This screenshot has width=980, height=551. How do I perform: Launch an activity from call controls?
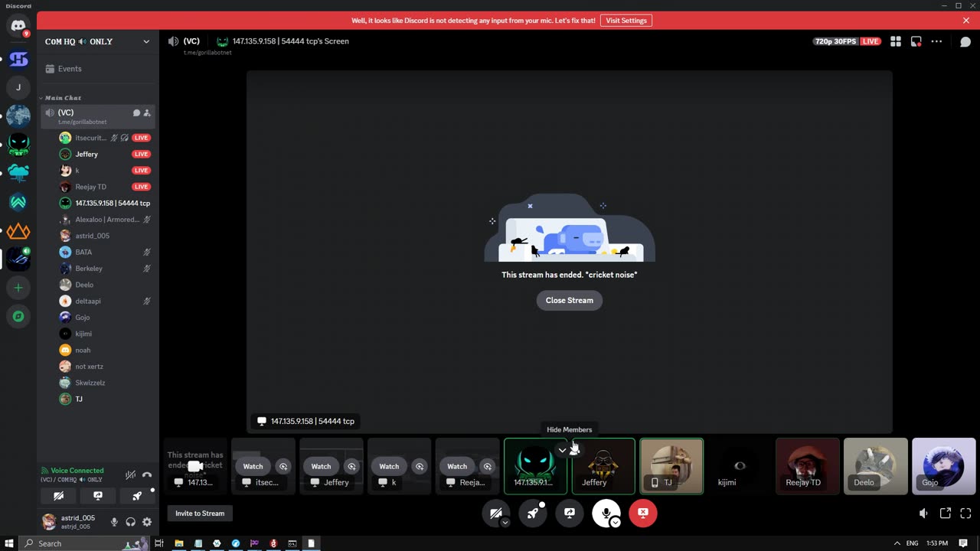click(x=532, y=513)
